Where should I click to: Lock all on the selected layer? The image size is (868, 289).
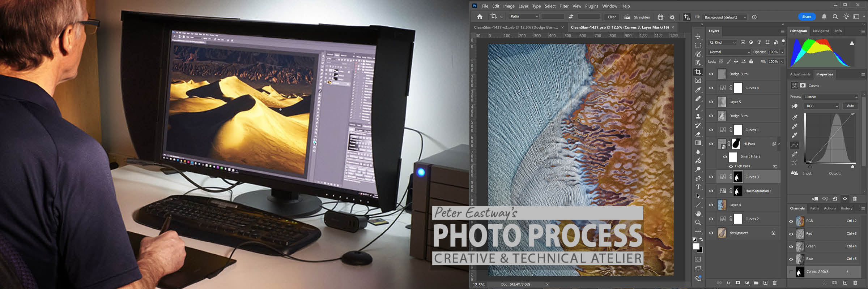coord(751,61)
